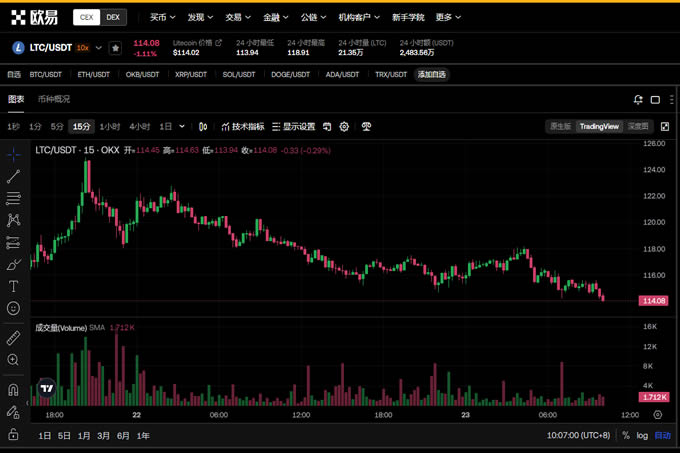Screen dimensions: 680x453
Task: Select the 1小时 timeframe
Action: click(110, 127)
